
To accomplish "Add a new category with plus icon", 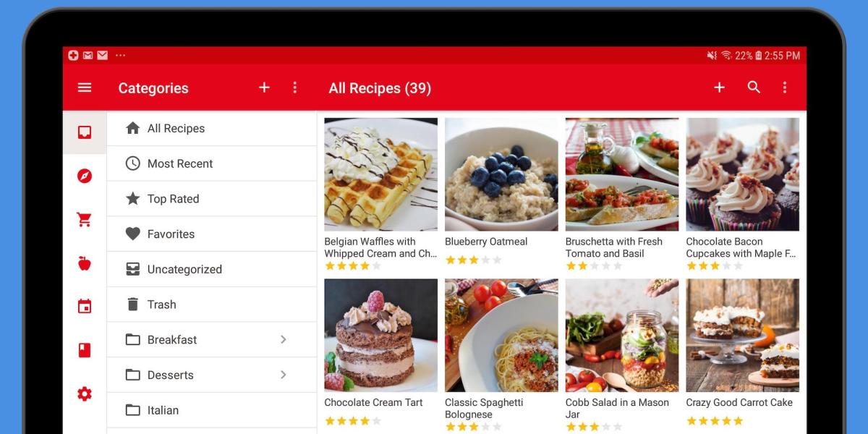I will 264,88.
